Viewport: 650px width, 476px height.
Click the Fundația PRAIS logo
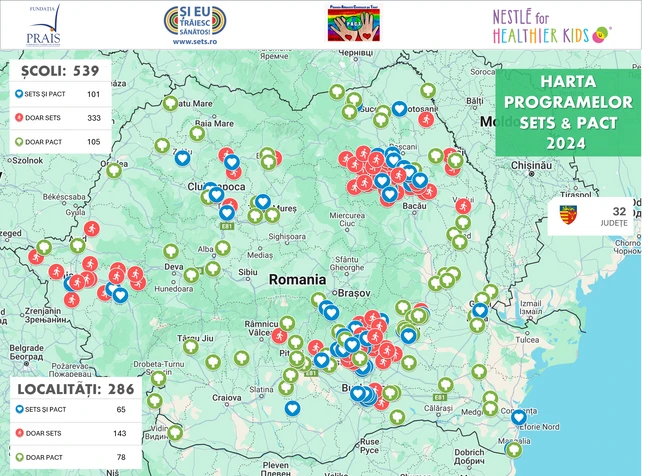tap(44, 25)
